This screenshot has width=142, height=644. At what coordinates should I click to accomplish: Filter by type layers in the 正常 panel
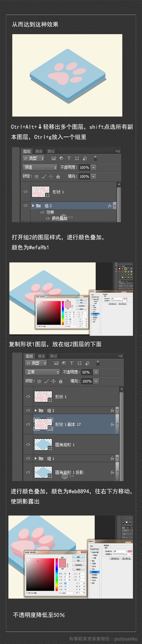pyautogui.click(x=71, y=363)
